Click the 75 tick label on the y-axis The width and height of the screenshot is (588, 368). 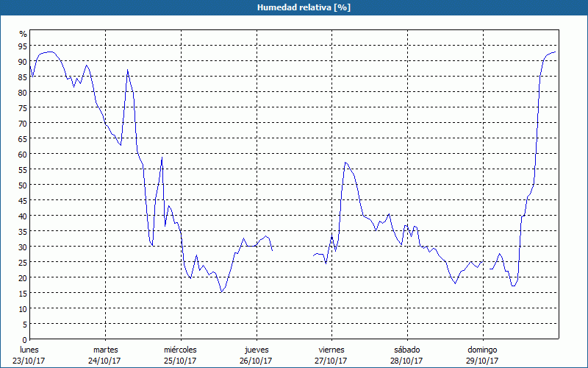[x=23, y=107]
